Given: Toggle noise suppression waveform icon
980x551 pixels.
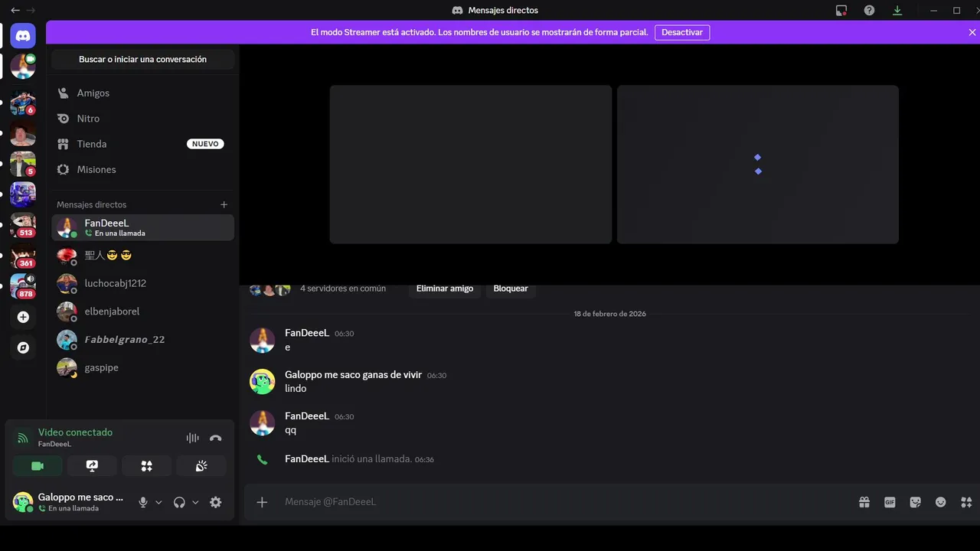Looking at the screenshot, I should coord(192,439).
